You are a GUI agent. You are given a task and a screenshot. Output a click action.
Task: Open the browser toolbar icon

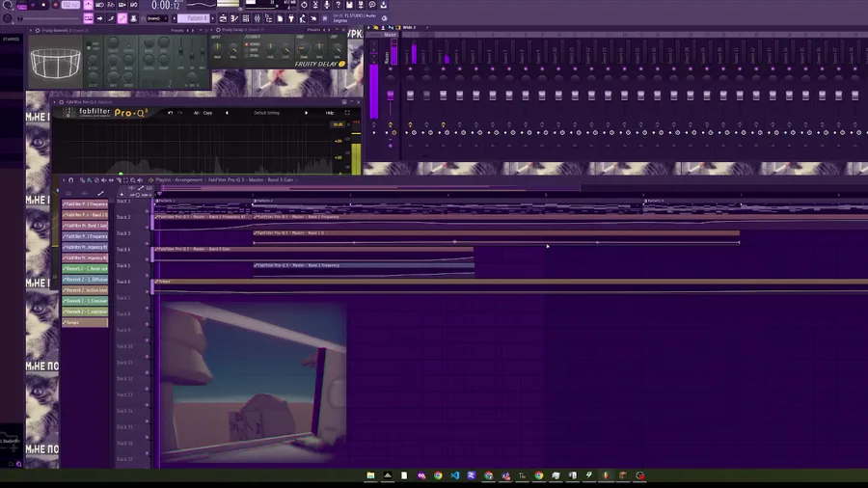click(268, 18)
